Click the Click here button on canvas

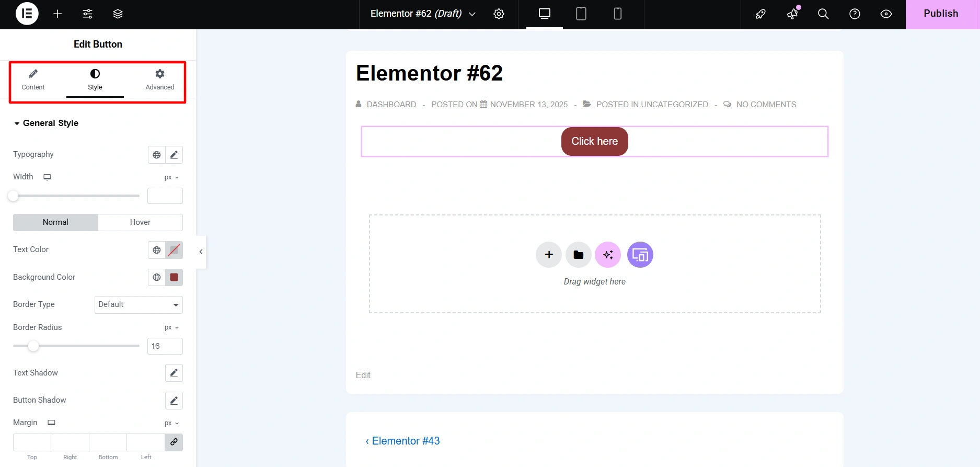click(x=595, y=141)
